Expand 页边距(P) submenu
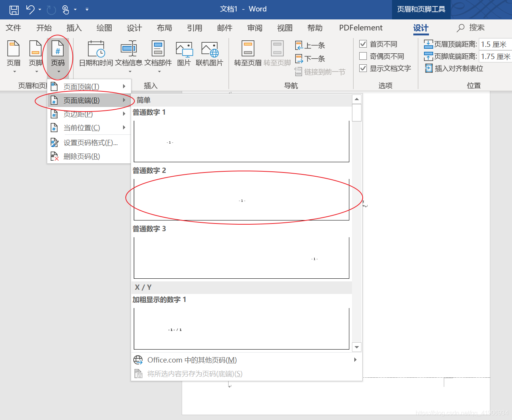512x420 pixels. [x=89, y=114]
